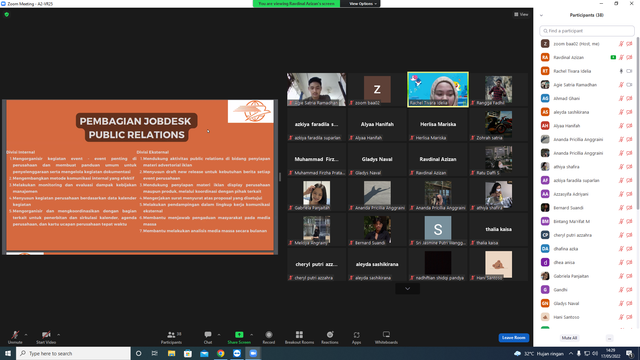Show hidden system tray icons

pyautogui.click(x=571, y=353)
